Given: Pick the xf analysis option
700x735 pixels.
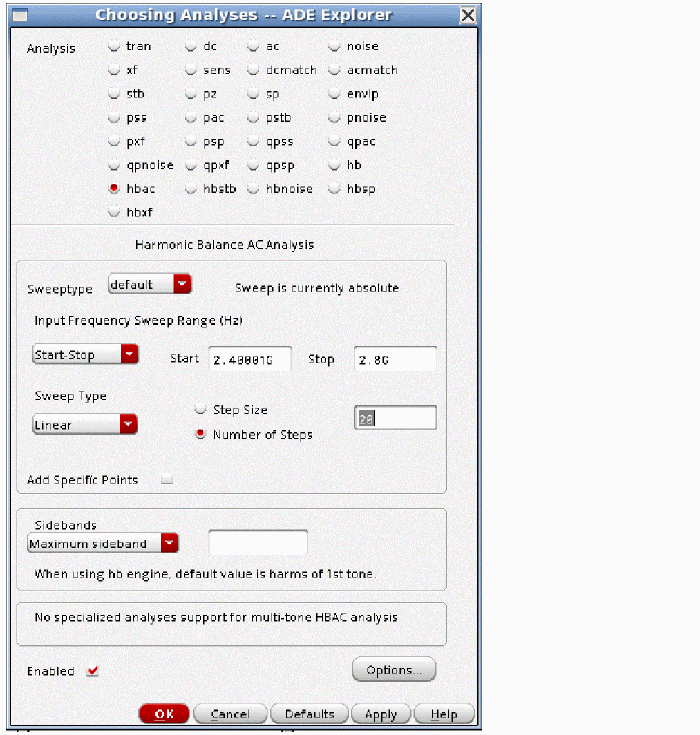Looking at the screenshot, I should tap(114, 70).
